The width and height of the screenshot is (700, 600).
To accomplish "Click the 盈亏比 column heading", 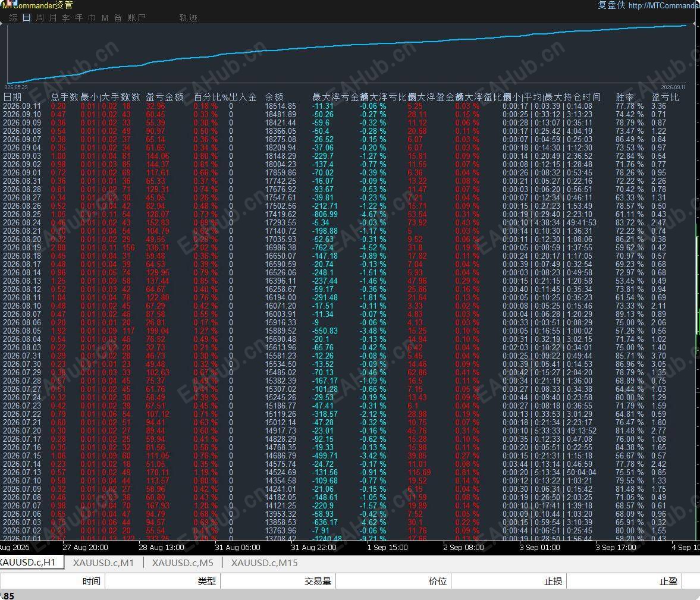I will tap(665, 97).
